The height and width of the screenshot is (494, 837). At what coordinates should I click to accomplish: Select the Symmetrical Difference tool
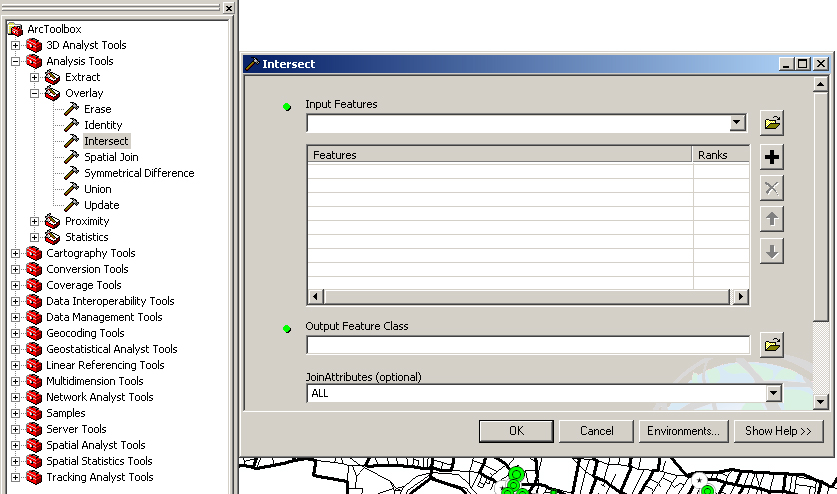139,173
